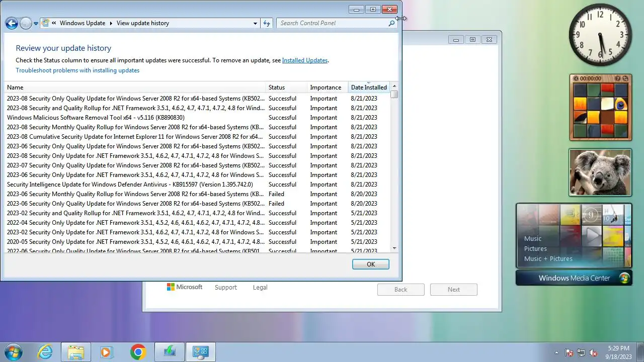
Task: Show the puzzle's solved picture via question mark
Action: [x=618, y=78]
